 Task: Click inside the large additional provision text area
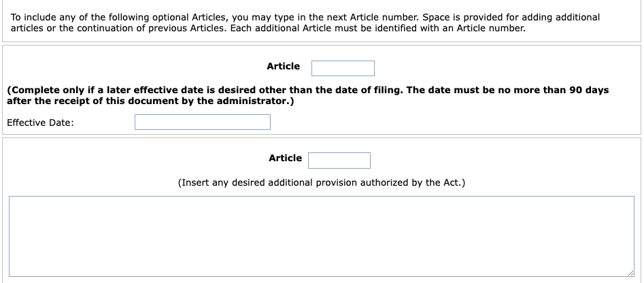click(322, 236)
